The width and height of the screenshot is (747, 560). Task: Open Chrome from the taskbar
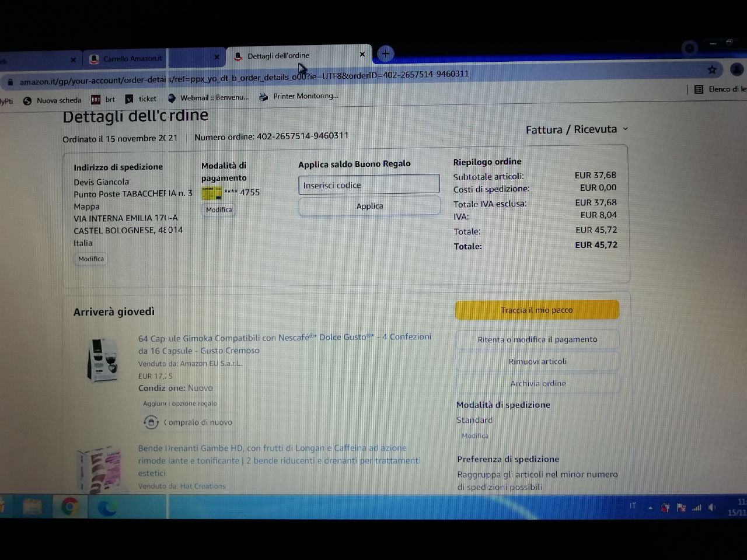coord(69,507)
